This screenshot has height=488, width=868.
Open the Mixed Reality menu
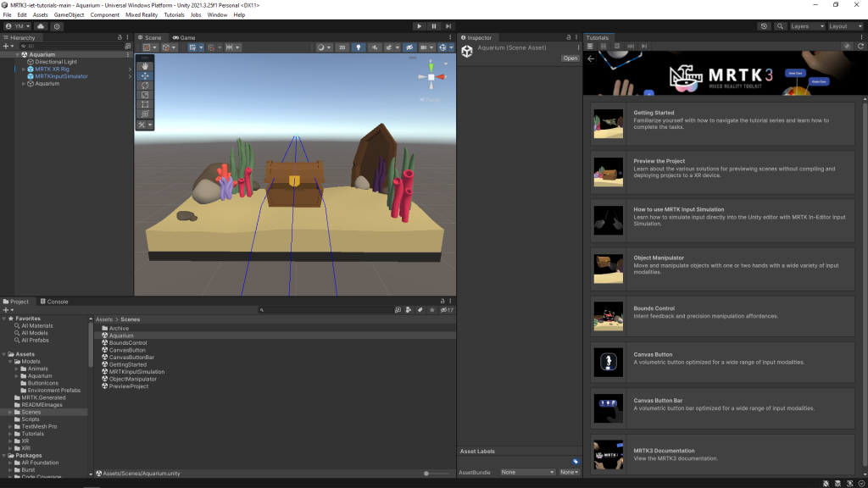tap(142, 14)
